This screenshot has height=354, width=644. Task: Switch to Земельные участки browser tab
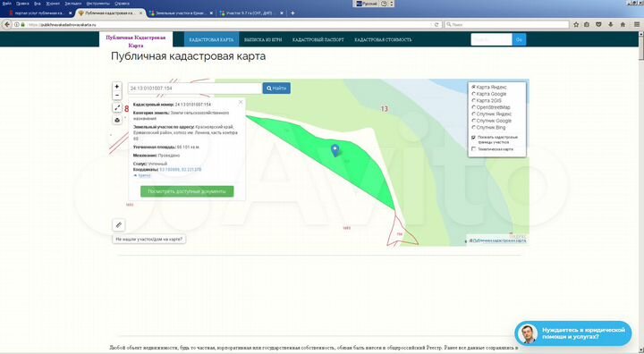click(x=181, y=13)
